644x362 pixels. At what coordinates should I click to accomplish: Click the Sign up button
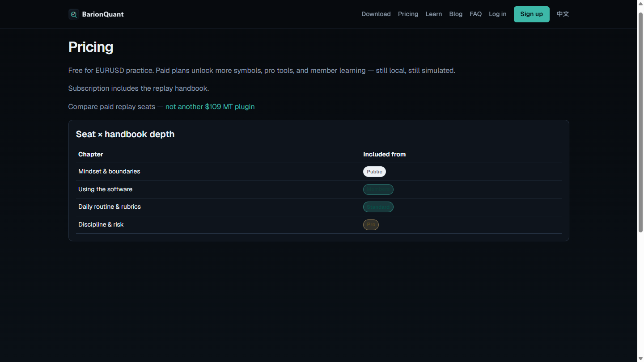(532, 14)
